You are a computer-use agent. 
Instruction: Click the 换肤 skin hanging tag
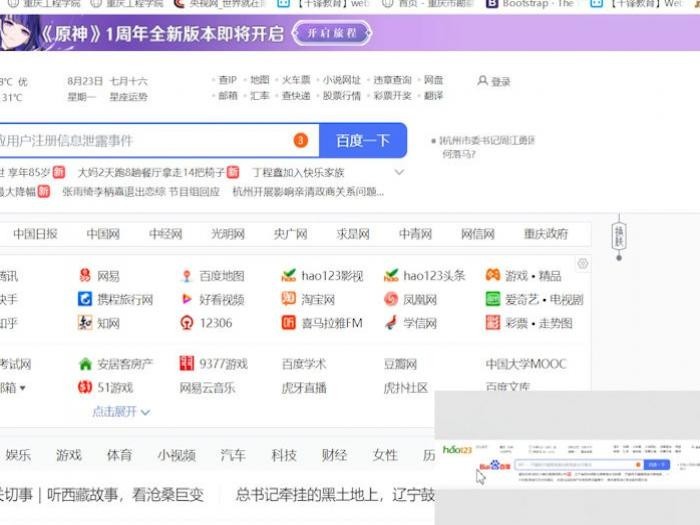[619, 237]
